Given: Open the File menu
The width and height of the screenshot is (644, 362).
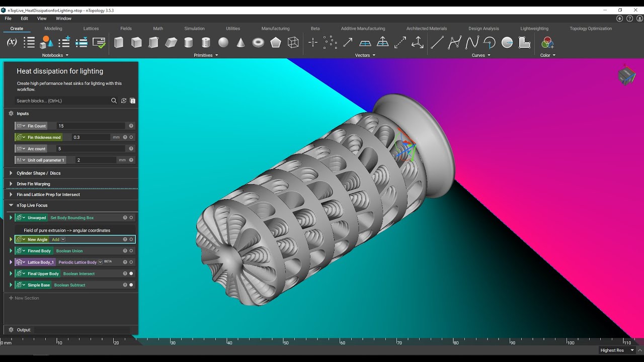Looking at the screenshot, I should pyautogui.click(x=8, y=19).
